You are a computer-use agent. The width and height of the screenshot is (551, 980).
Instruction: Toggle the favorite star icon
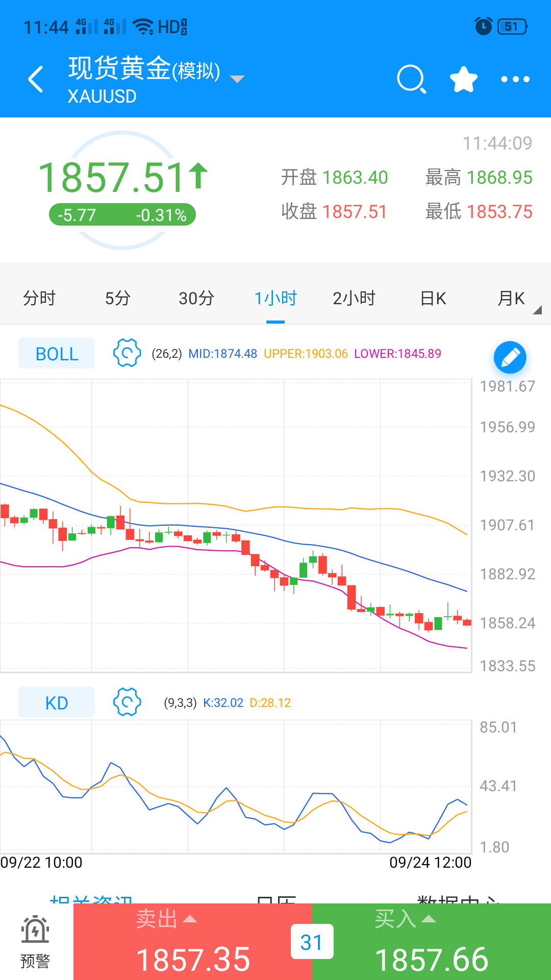pos(463,80)
